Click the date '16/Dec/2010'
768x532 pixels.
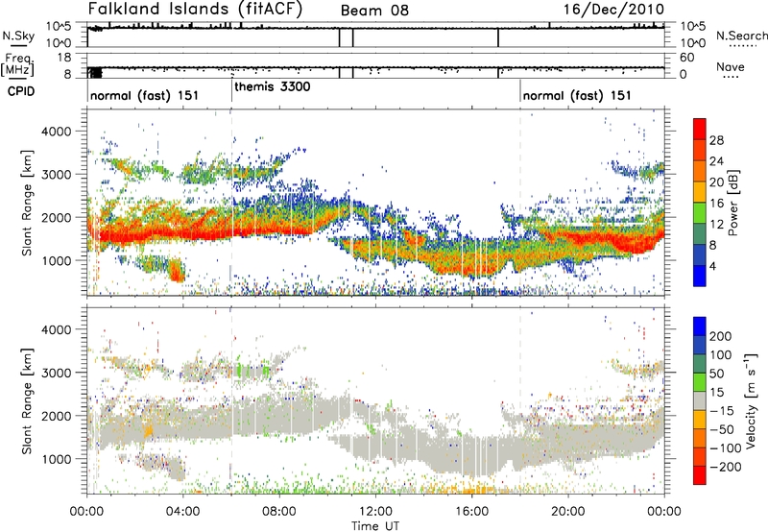point(613,10)
